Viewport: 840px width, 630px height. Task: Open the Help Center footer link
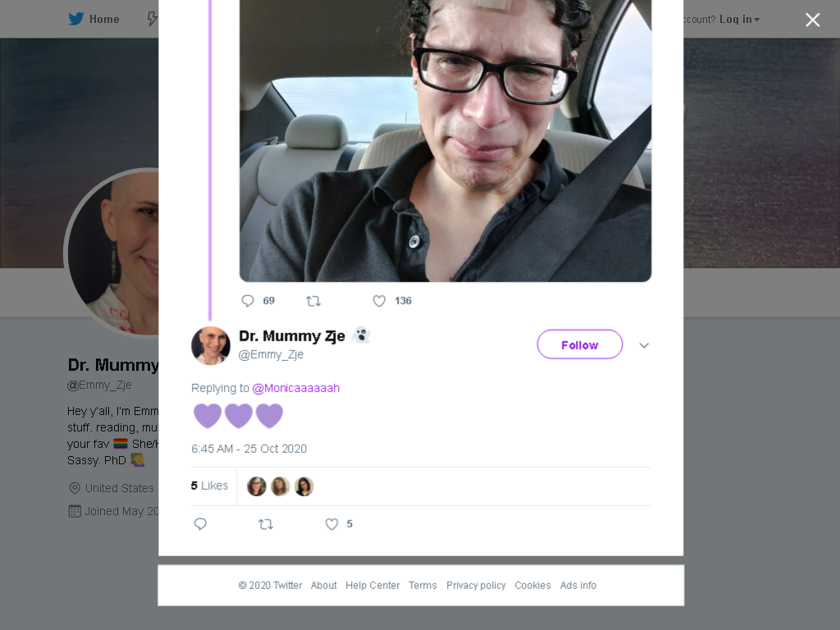coord(372,585)
